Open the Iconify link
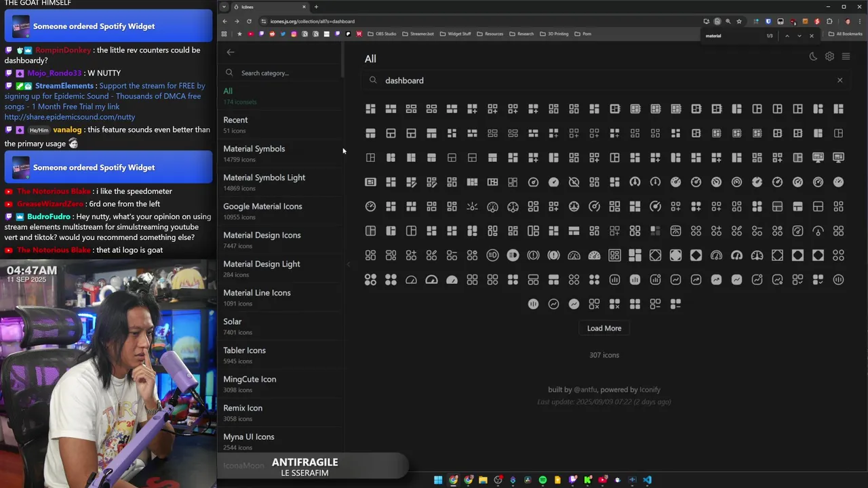This screenshot has width=868, height=488. (x=650, y=390)
